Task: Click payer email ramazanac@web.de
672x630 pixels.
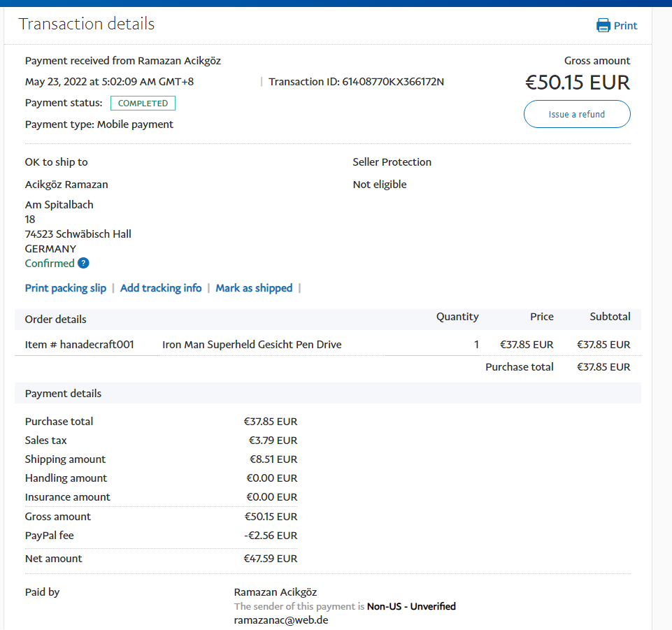Action: pos(281,620)
